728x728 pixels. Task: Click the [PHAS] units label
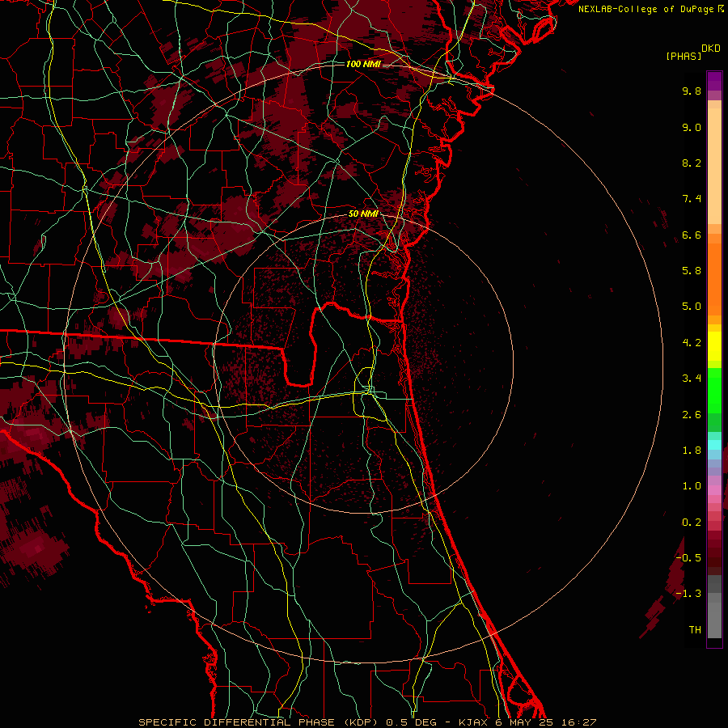pos(684,56)
